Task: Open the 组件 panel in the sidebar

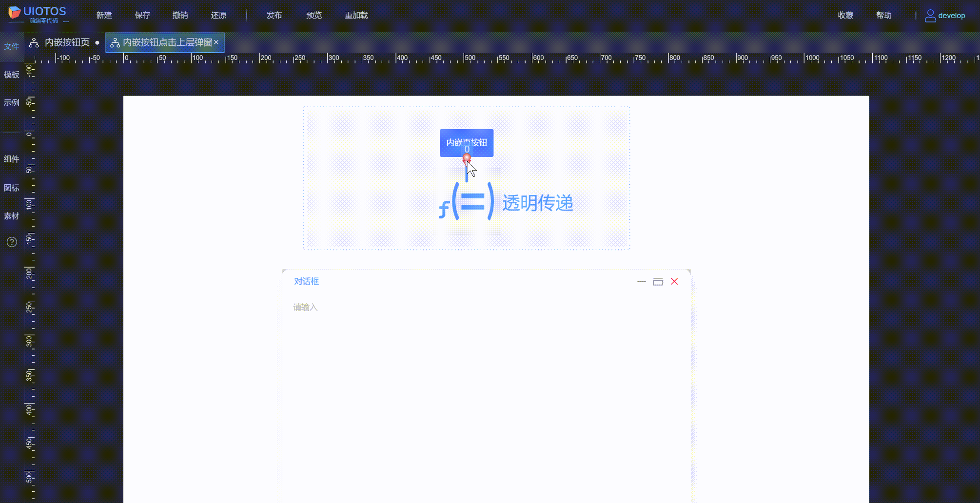Action: coord(11,159)
